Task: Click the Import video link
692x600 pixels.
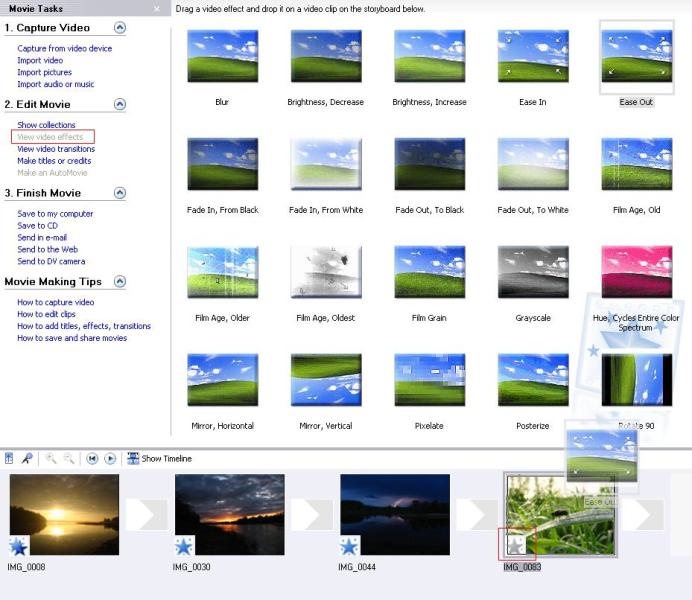Action: [40, 60]
